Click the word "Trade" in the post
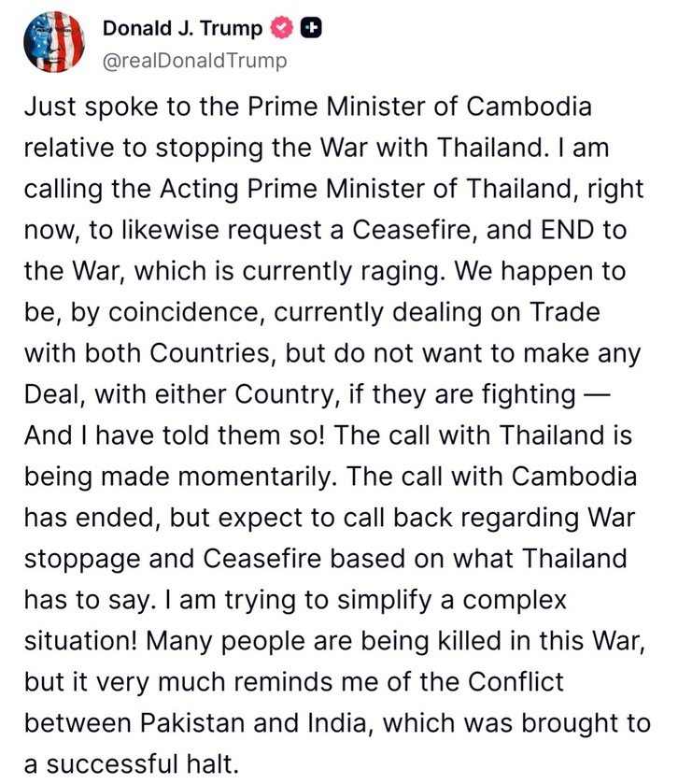Viewport: 678px width, 784px height. tap(564, 312)
